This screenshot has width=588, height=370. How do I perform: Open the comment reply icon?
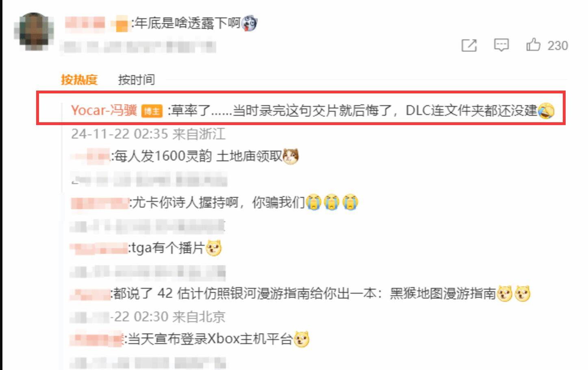tap(501, 45)
